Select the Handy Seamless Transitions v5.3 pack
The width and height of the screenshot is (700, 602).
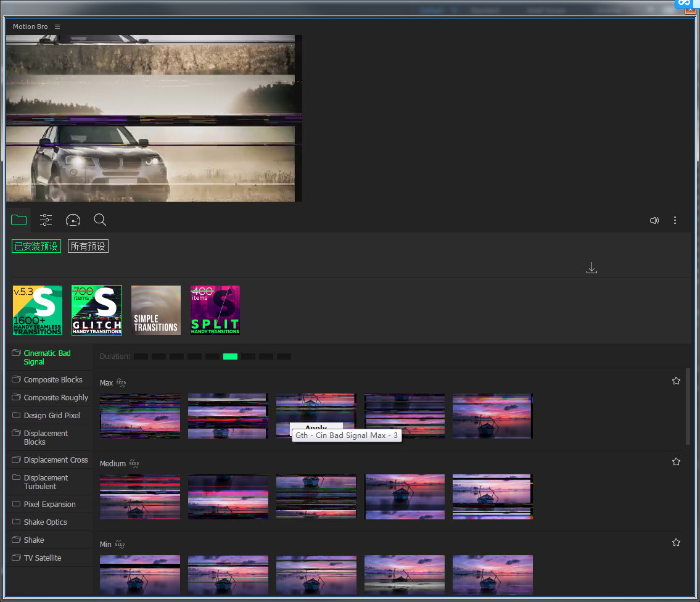[38, 310]
